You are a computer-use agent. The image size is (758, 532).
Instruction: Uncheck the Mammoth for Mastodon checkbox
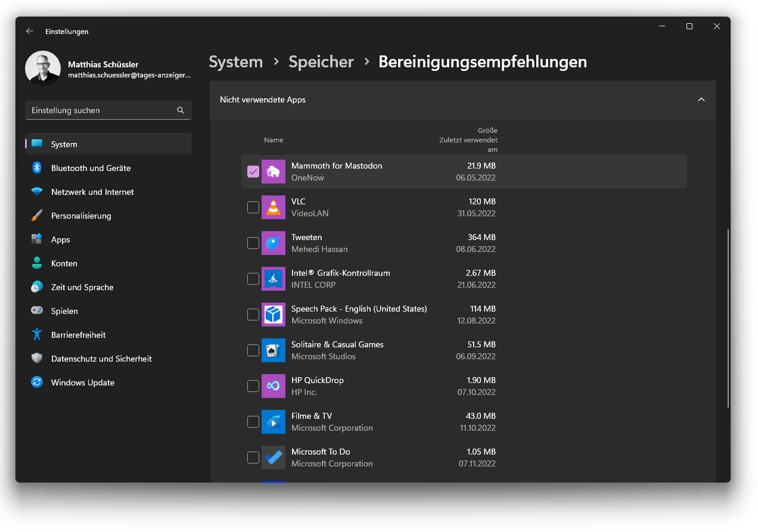pos(253,172)
